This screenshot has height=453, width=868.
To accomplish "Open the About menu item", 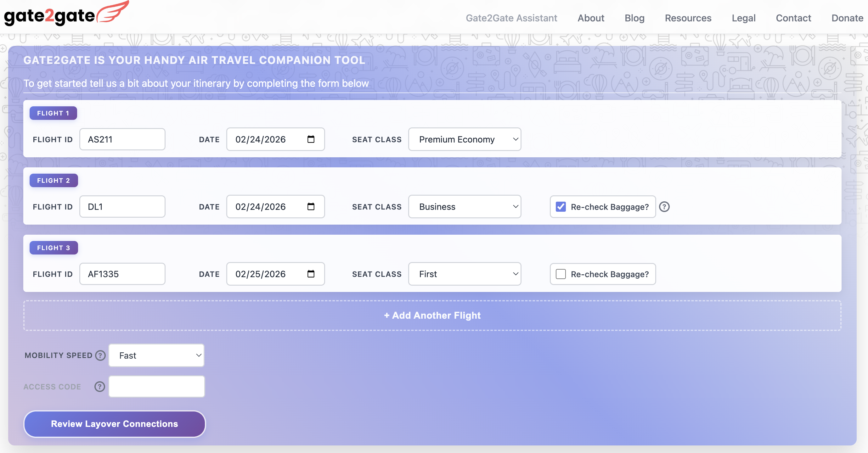I will click(x=591, y=18).
